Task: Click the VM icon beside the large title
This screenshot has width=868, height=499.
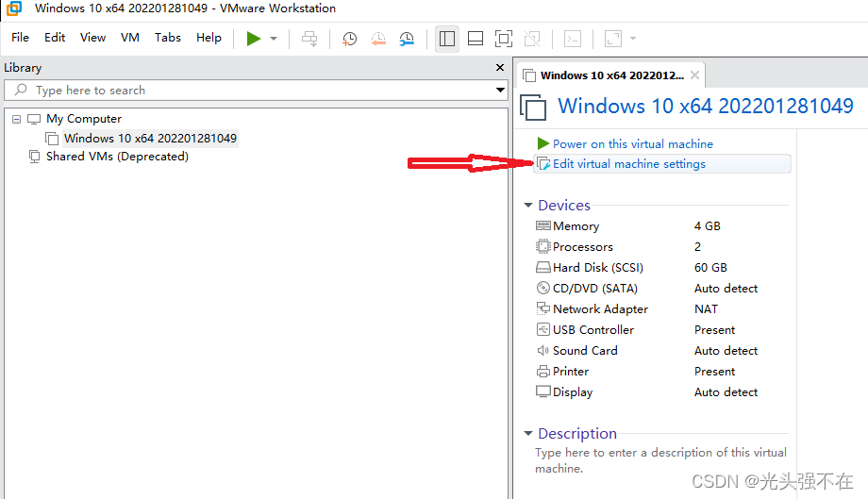Action: [x=533, y=107]
